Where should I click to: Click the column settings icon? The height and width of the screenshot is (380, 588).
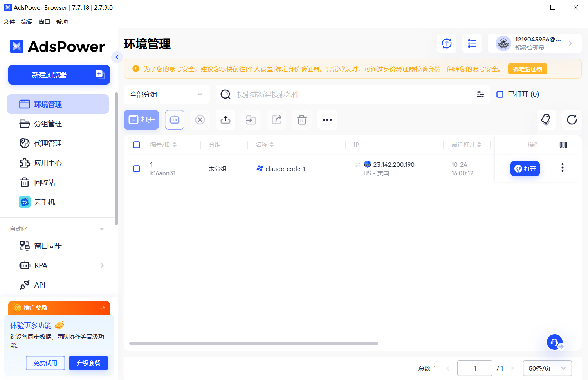click(563, 145)
